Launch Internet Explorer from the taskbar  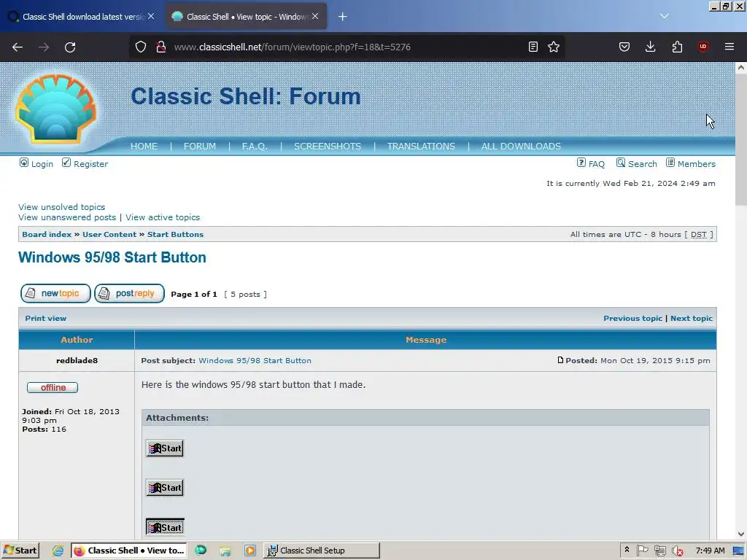pyautogui.click(x=58, y=551)
